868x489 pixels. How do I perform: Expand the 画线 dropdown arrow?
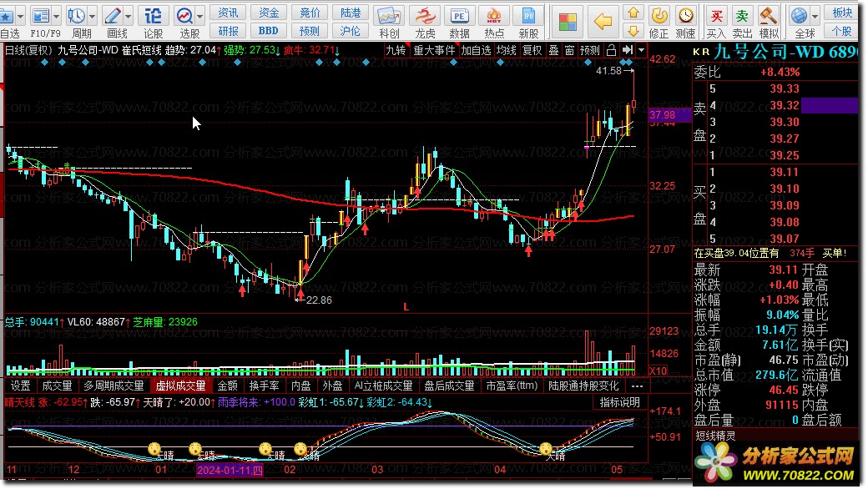click(129, 16)
